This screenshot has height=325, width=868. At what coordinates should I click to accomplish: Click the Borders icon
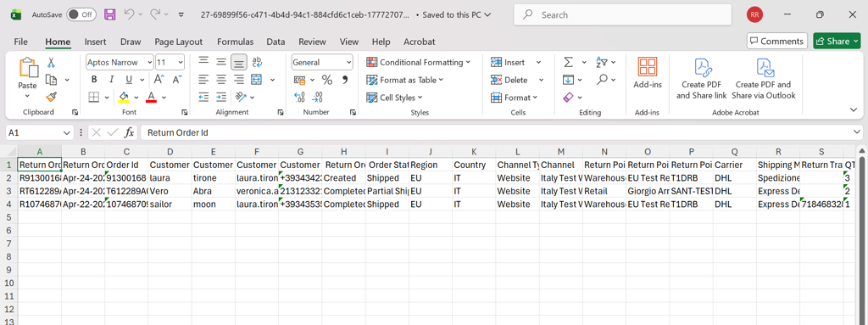(x=94, y=98)
